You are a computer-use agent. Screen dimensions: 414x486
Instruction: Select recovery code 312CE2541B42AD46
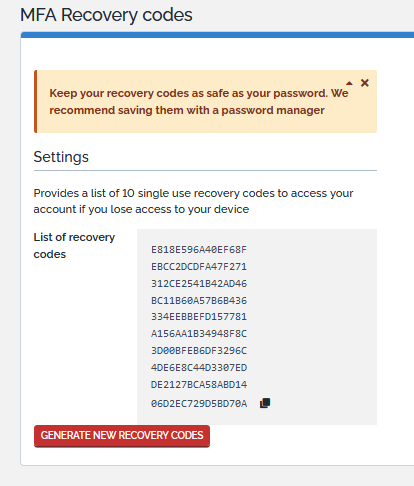click(199, 284)
